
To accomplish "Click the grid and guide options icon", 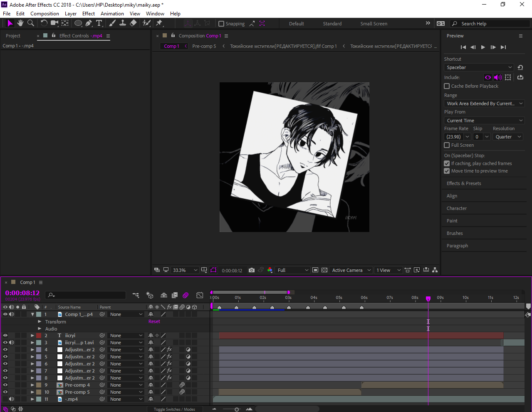I will point(204,270).
